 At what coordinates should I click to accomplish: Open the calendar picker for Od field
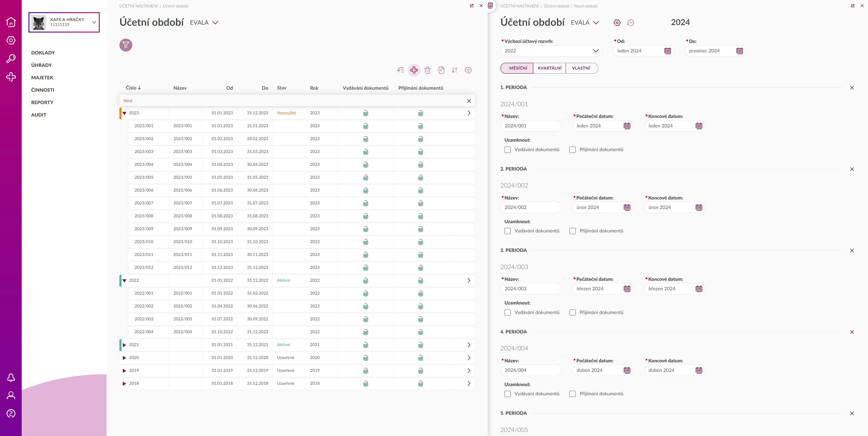click(668, 51)
